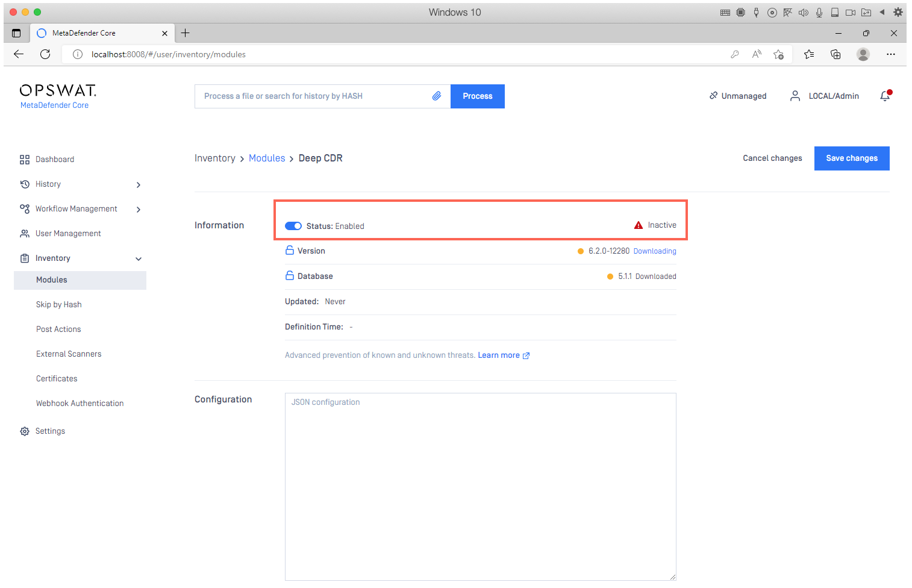The image size is (912, 588).
Task: Click the Inventory breadcrumb
Action: pos(215,158)
